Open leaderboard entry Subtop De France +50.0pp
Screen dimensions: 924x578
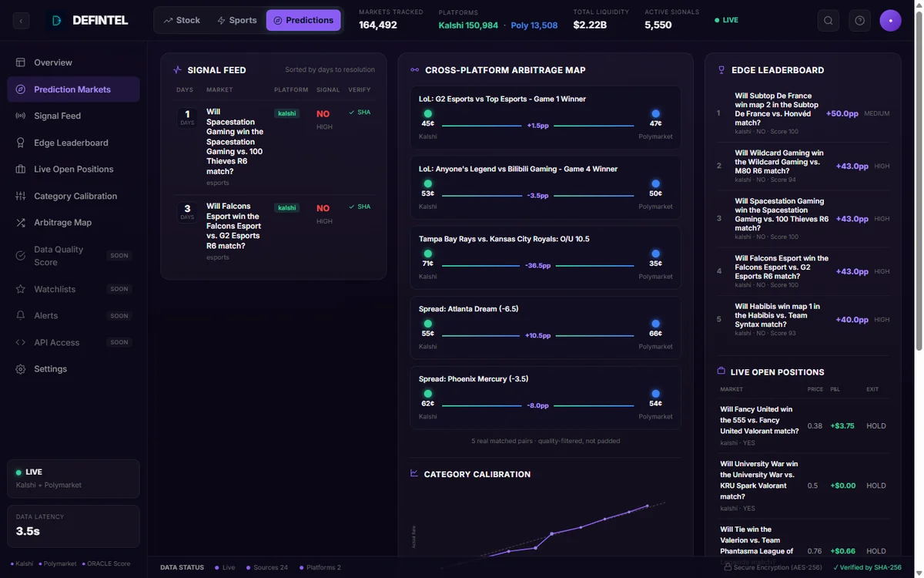coord(803,113)
